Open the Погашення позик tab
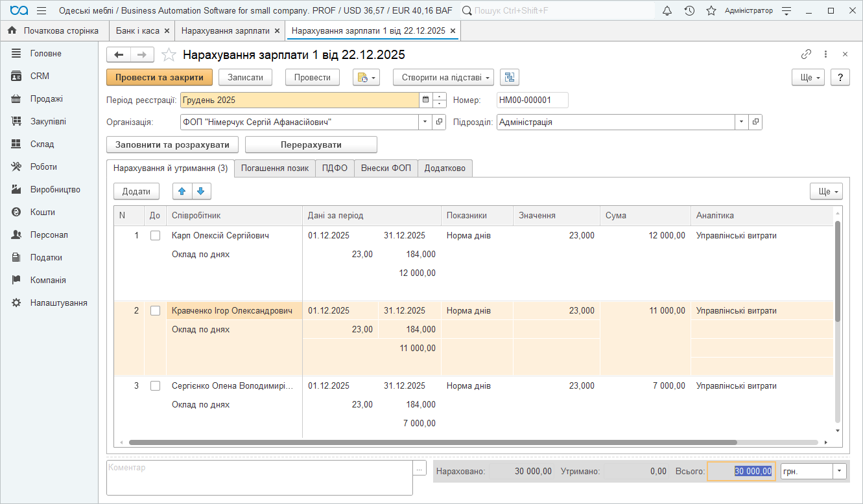863x504 pixels. (x=275, y=168)
